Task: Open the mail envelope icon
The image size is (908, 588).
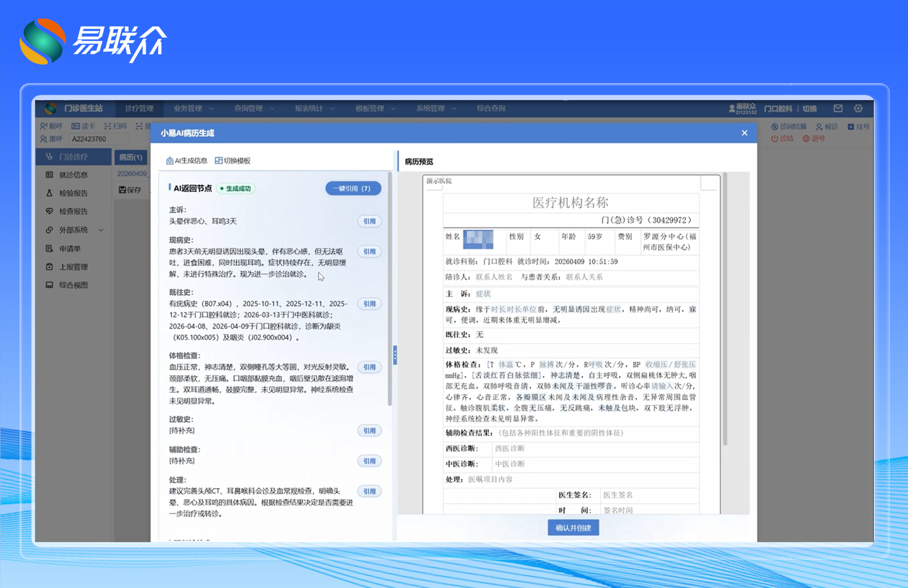Action: coord(838,108)
